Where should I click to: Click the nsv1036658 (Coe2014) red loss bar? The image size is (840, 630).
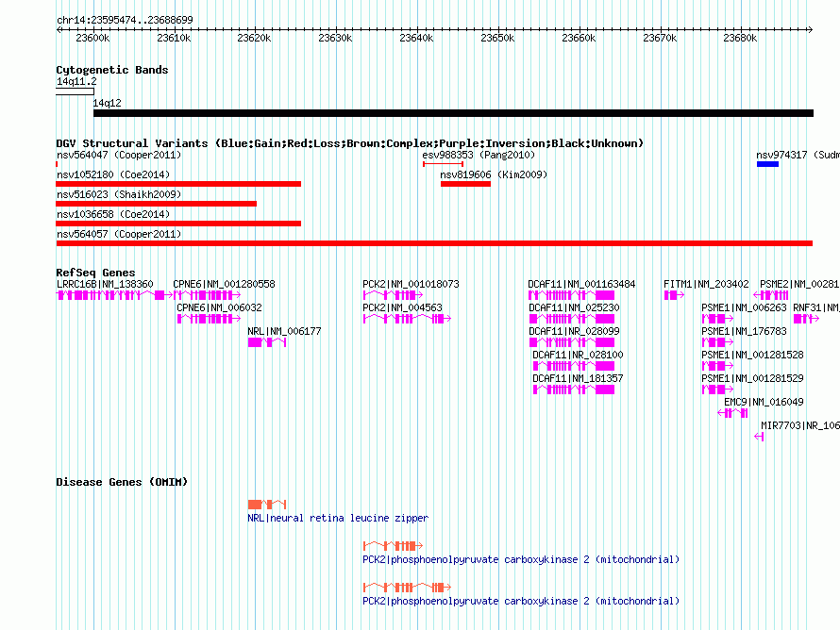178,224
